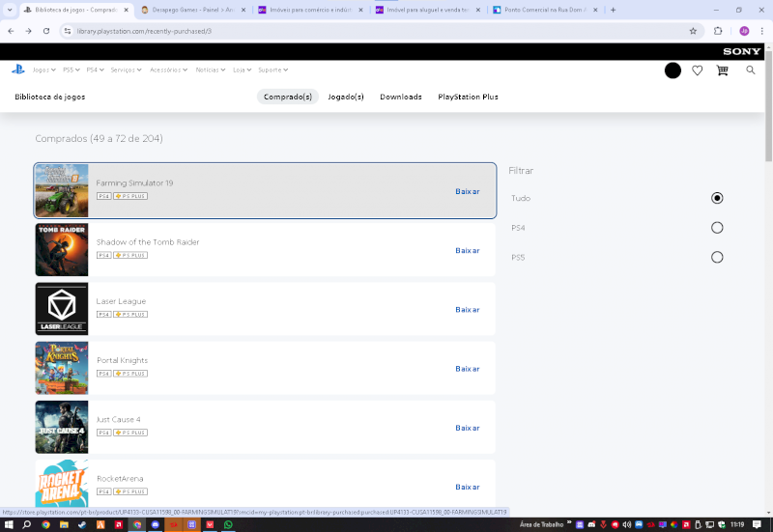
Task: Bookmark this page with star icon
Action: (693, 31)
